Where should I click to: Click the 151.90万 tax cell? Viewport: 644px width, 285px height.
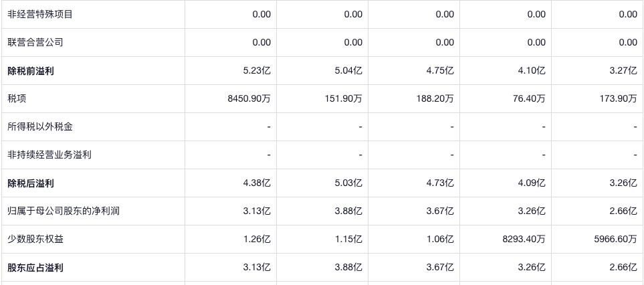[x=344, y=98]
